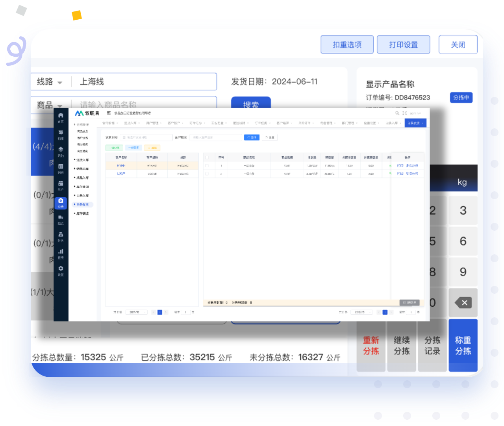The image size is (504, 426).
Task: Open the delivery truck sidebar icon
Action: pyautogui.click(x=61, y=219)
